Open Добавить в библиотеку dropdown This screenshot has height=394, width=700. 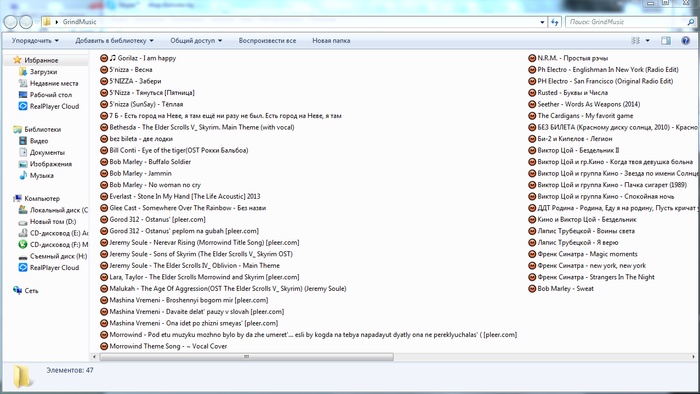[x=114, y=41]
